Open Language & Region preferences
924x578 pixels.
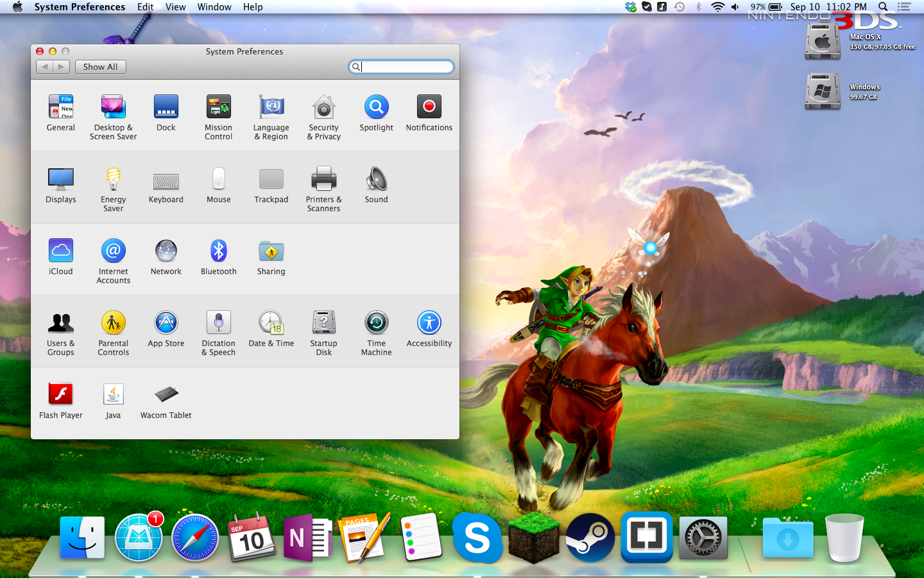pyautogui.click(x=271, y=118)
